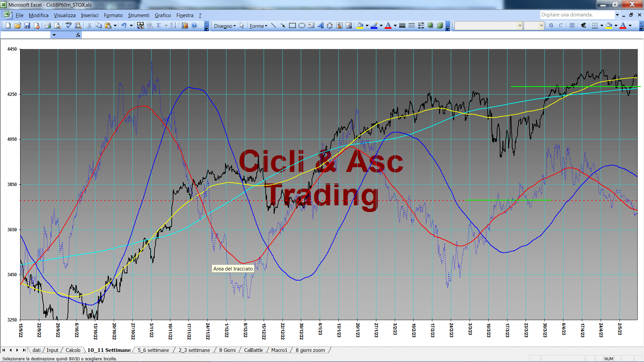Open the Modifica menu
This screenshot has width=644, height=362.
click(39, 15)
